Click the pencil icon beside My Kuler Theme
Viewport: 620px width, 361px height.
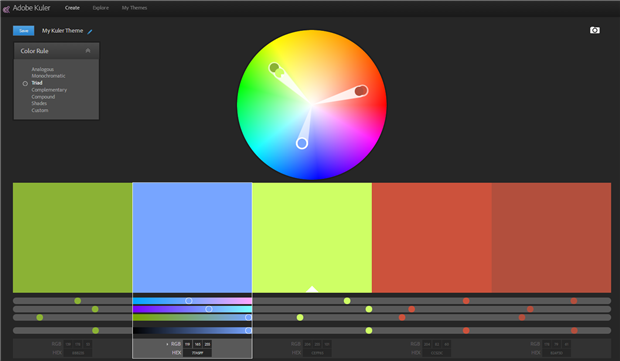coord(90,32)
